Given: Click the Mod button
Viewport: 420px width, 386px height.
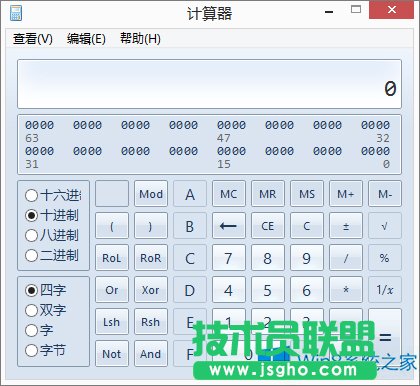Looking at the screenshot, I should (x=151, y=194).
